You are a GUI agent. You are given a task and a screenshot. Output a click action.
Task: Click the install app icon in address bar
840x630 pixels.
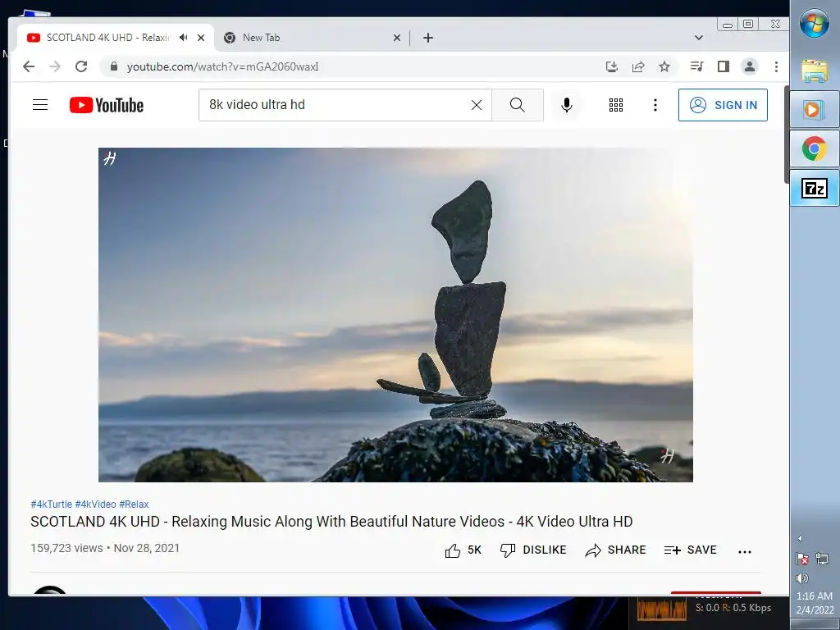pyautogui.click(x=611, y=66)
